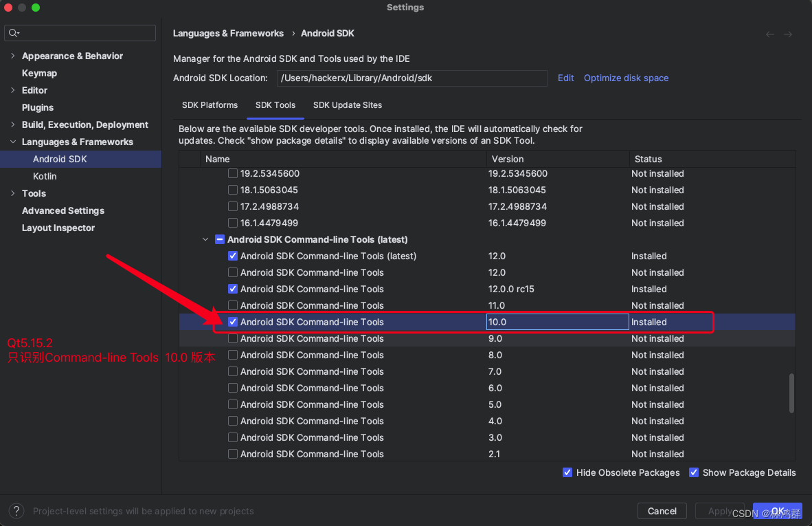The image size is (812, 526).
Task: Open Plugins settings
Action: click(37, 107)
